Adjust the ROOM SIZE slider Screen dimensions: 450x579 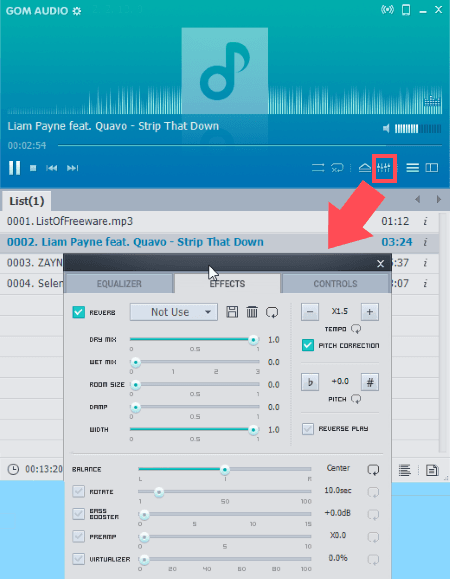click(x=195, y=385)
